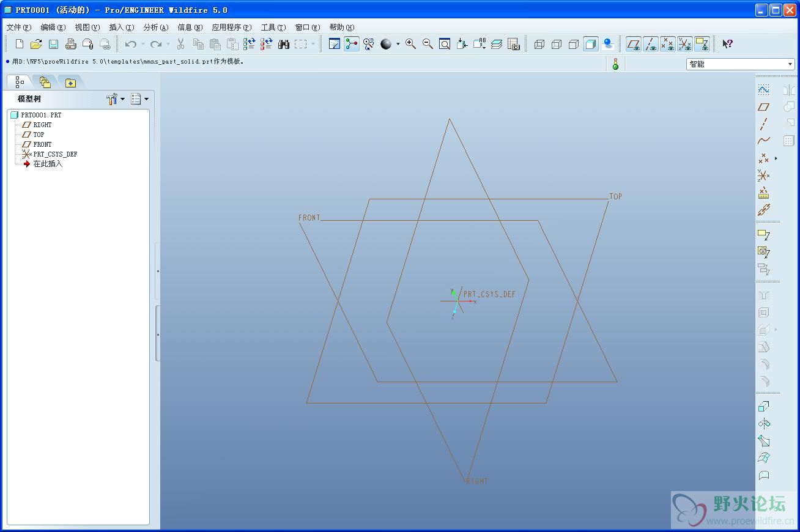Select the Boundary Blend tool
Screen dimensions: 800x532
[763, 458]
